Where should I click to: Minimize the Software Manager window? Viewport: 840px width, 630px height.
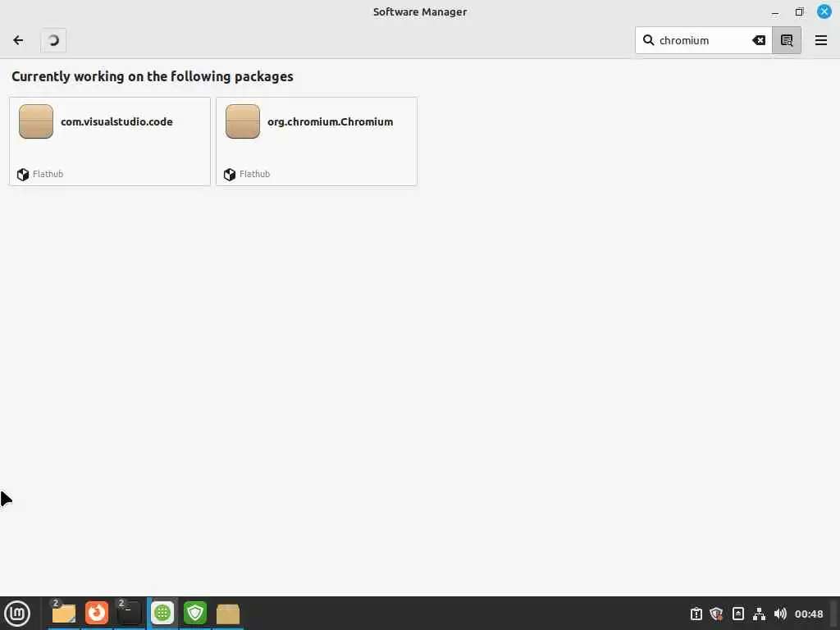[774, 11]
